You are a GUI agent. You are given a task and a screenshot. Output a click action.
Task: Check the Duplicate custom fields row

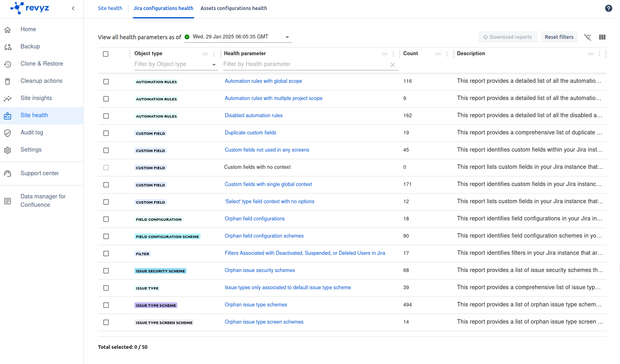pyautogui.click(x=106, y=133)
